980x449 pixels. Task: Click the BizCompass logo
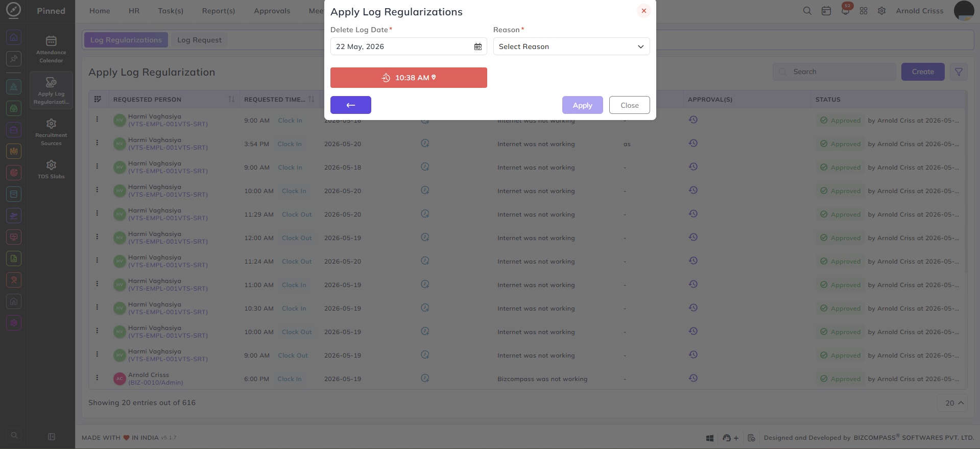(x=14, y=10)
